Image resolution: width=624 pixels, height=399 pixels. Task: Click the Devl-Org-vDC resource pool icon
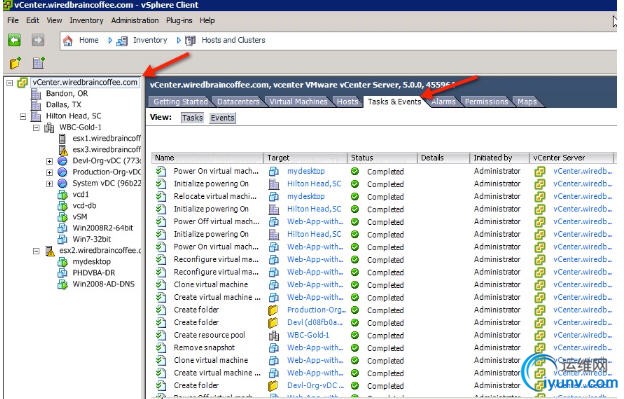tap(62, 161)
